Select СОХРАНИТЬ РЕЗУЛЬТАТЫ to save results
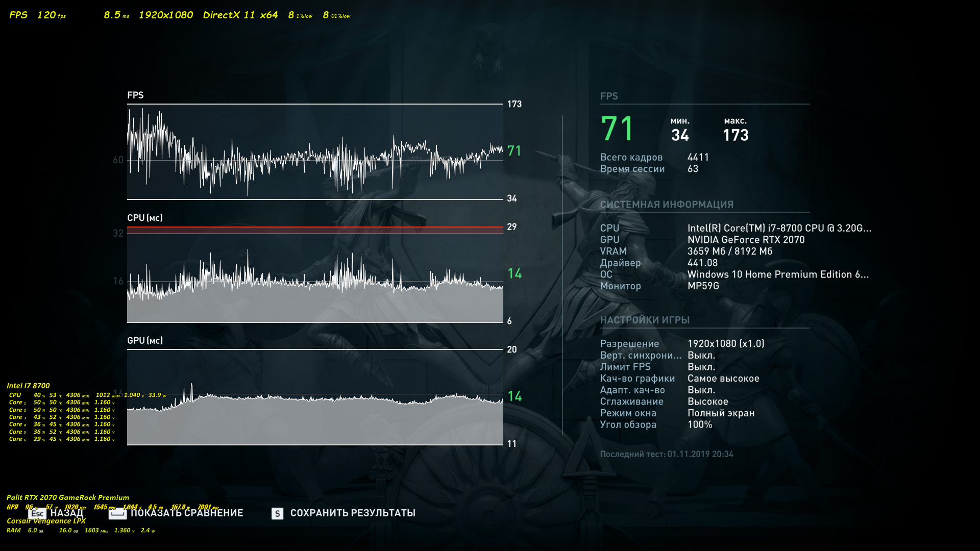The image size is (980, 551). point(353,513)
